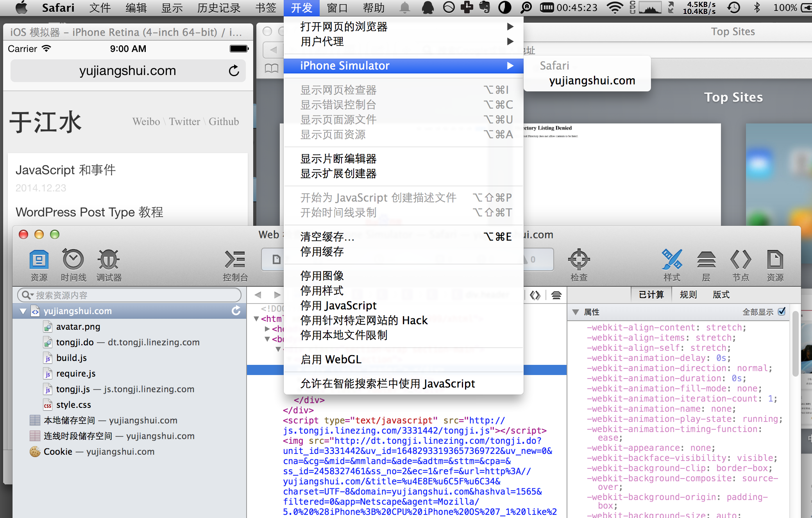Toggle the 全部显示 checkbox

tap(782, 311)
